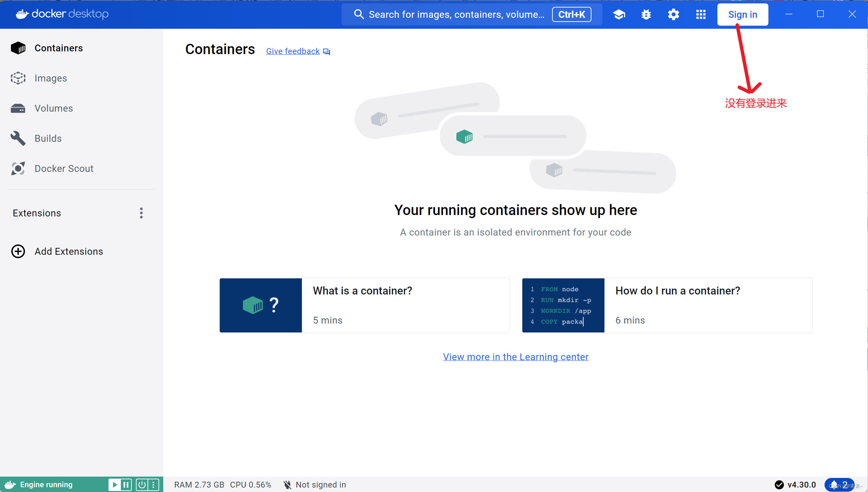Click the Builds wrench icon
This screenshot has height=492, width=868.
point(18,138)
